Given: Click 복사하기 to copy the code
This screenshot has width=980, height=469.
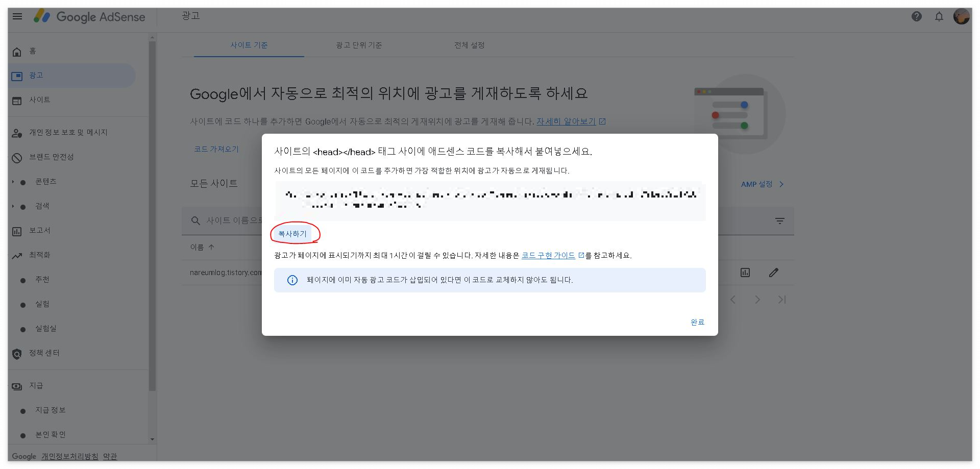Looking at the screenshot, I should click(x=292, y=234).
